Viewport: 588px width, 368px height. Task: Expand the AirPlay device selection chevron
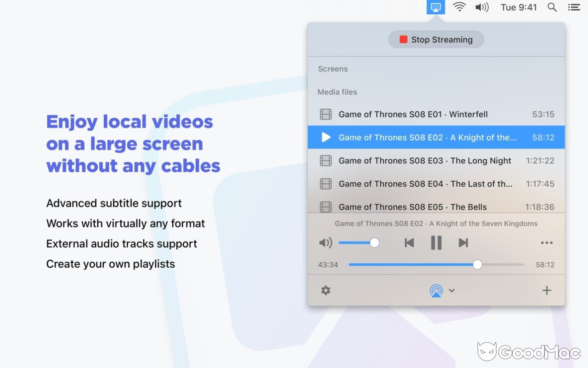pos(452,290)
